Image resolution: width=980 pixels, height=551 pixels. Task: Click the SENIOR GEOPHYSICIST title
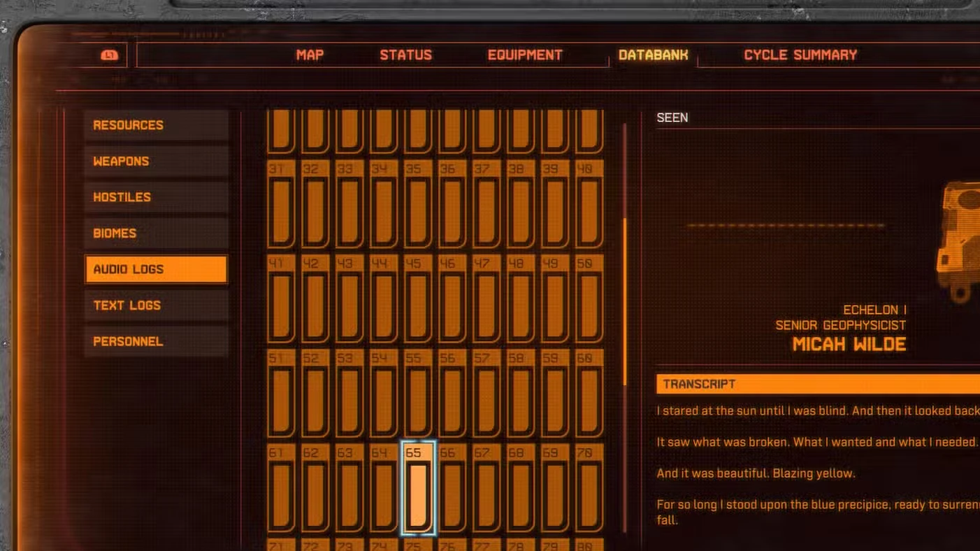[840, 325]
